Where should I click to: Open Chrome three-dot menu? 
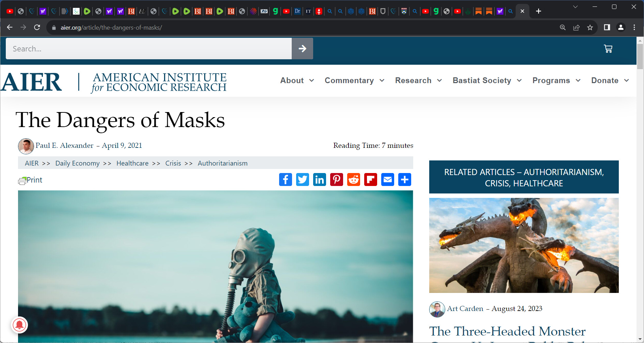coord(634,27)
